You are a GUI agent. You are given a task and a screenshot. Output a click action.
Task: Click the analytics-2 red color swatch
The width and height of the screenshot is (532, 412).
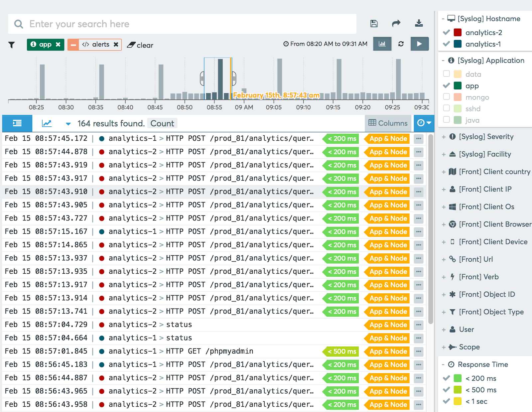pos(458,32)
